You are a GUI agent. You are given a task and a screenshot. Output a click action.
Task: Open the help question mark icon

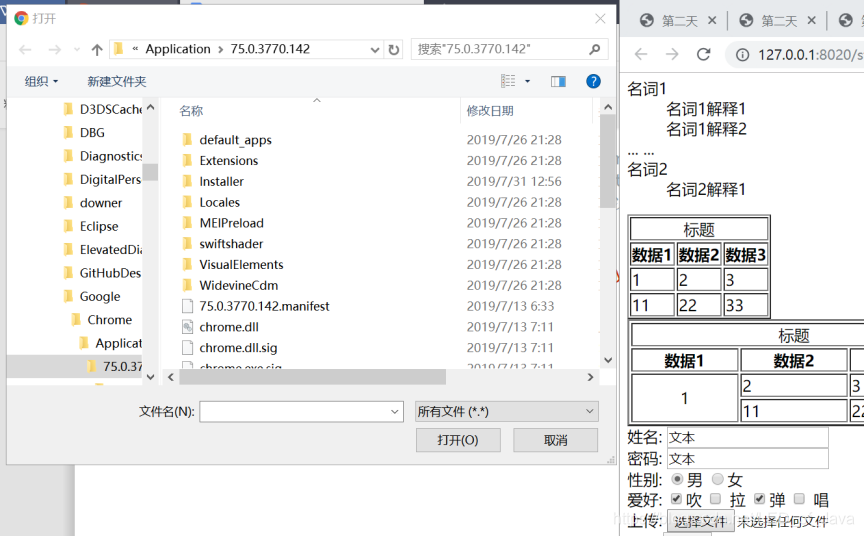coord(593,82)
